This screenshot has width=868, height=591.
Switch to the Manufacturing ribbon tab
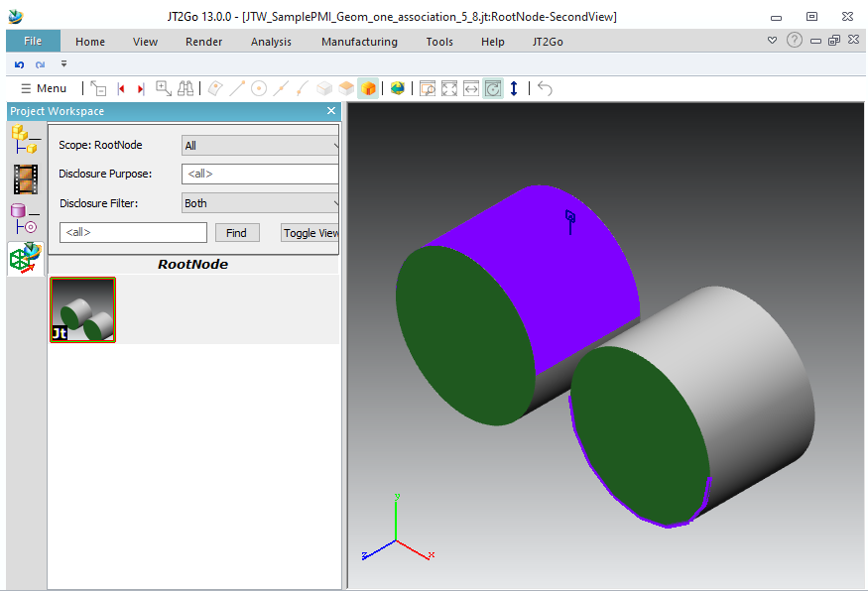pyautogui.click(x=359, y=42)
